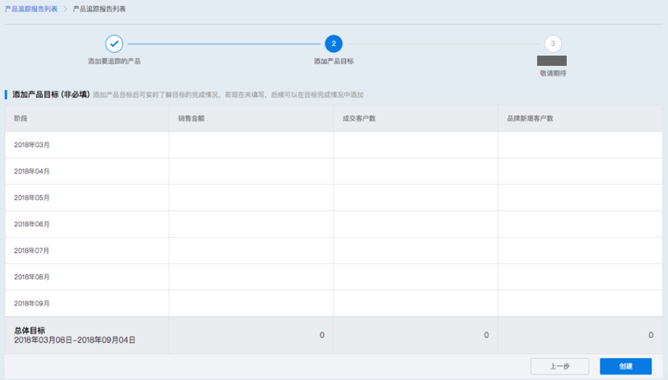Viewport: 668px width, 380px height.
Task: Go back with 上一步 button
Action: tap(560, 366)
